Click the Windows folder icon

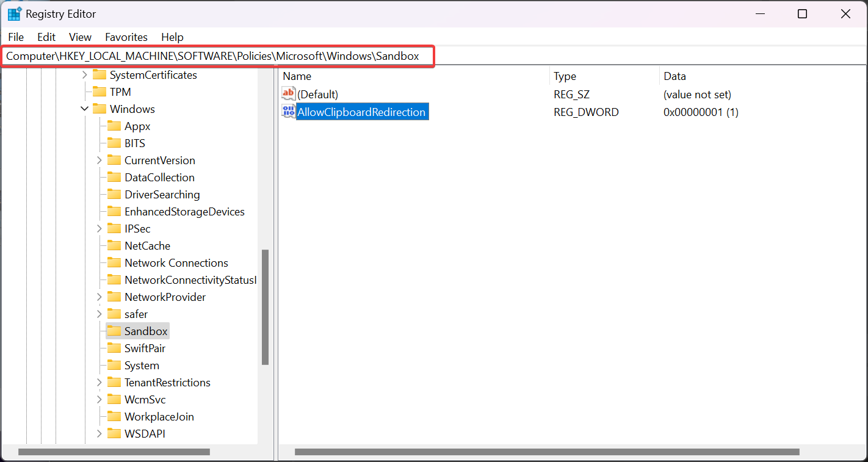click(x=99, y=109)
